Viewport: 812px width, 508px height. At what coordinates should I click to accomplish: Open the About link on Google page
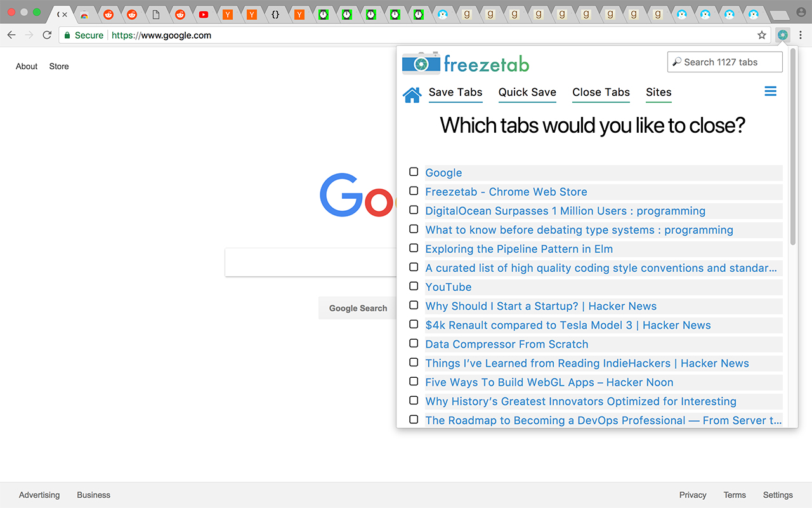click(x=27, y=66)
